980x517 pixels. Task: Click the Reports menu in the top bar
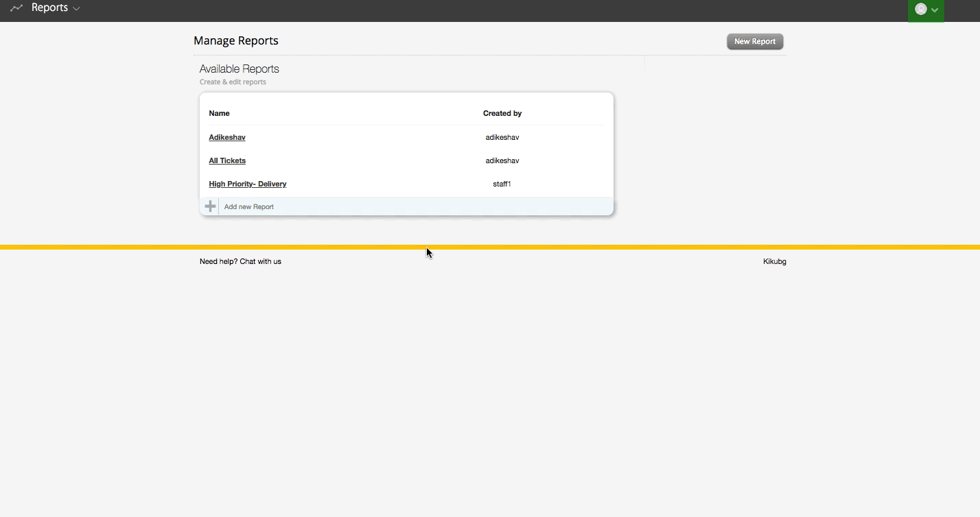(x=50, y=8)
